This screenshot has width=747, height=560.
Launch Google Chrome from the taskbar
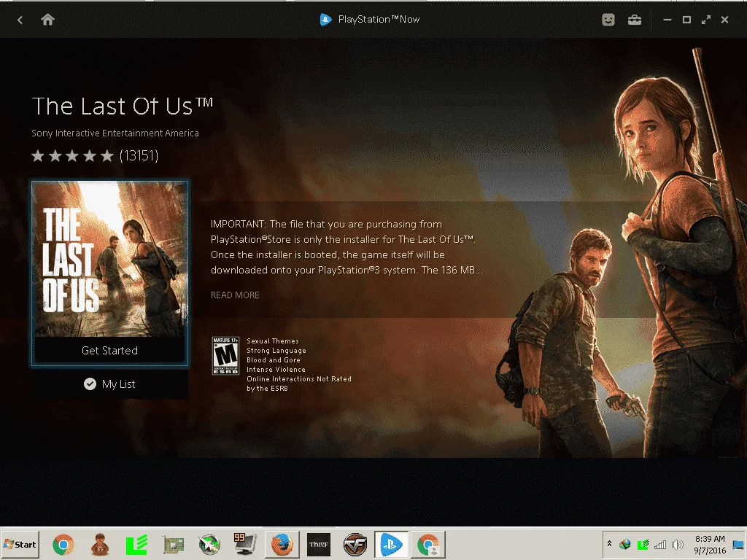[x=63, y=545]
